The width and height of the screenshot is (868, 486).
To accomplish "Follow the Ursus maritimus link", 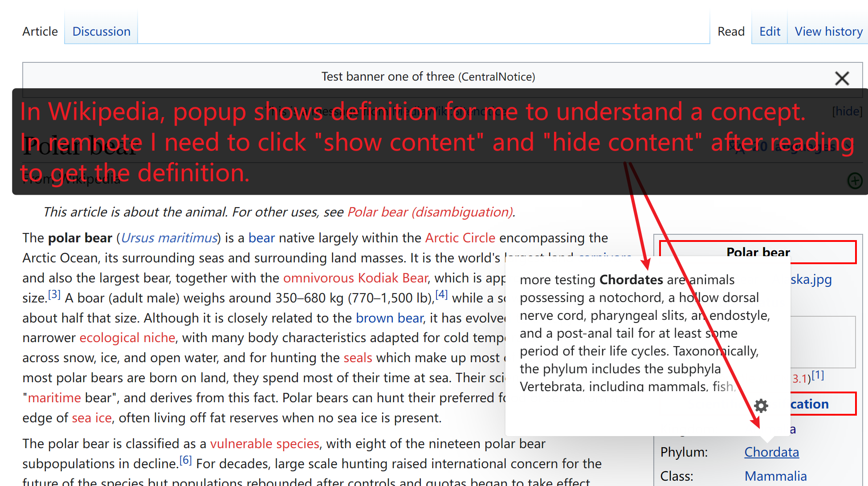I will coord(169,238).
